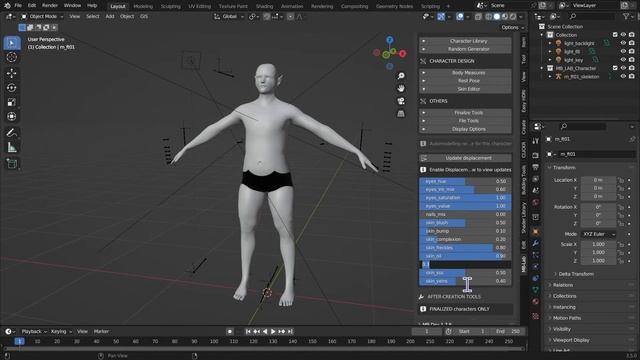Toggle the camera view icon
Image resolution: width=640 pixels, height=360 pixels.
point(401,101)
